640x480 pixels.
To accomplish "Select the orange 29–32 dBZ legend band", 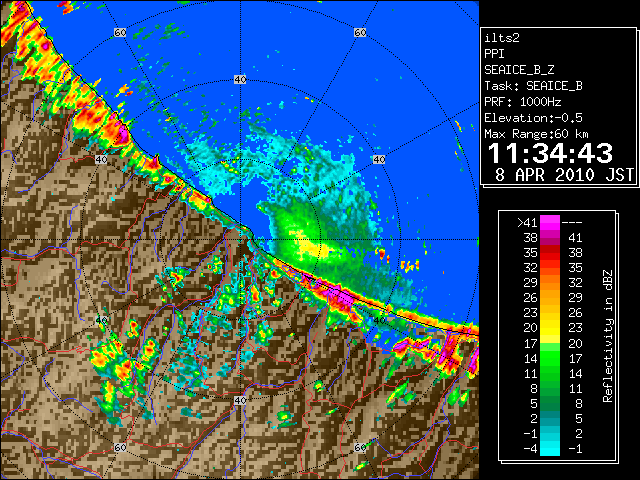I will pyautogui.click(x=549, y=283).
